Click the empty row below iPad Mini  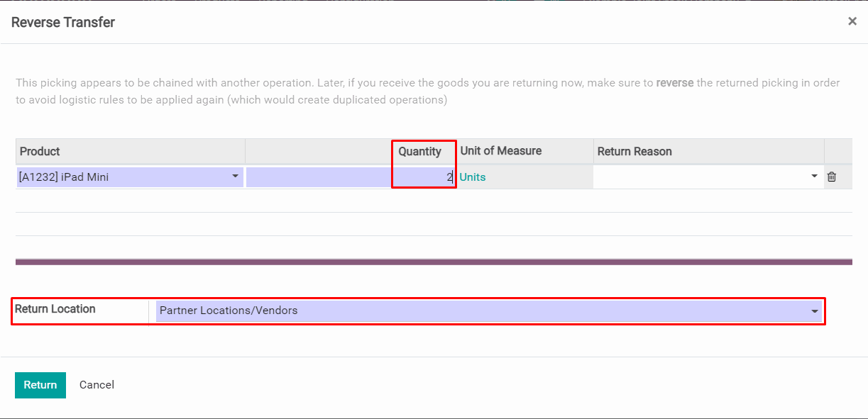pyautogui.click(x=434, y=201)
